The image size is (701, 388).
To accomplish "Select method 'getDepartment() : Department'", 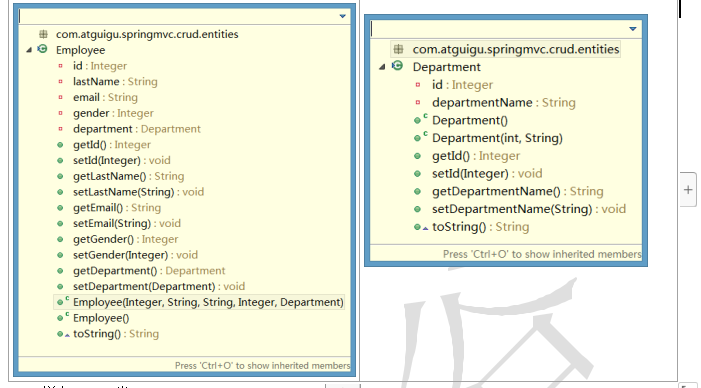I will (149, 270).
